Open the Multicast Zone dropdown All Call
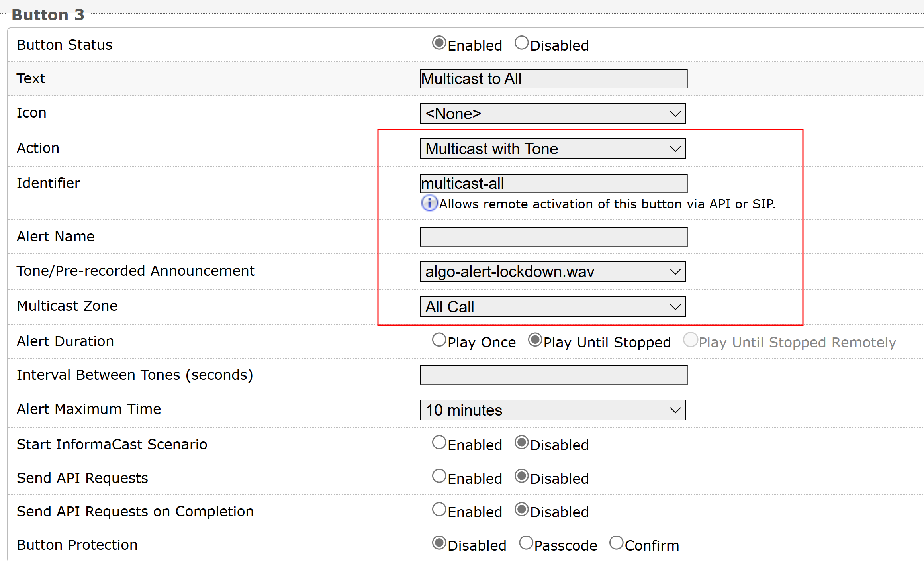 [553, 307]
